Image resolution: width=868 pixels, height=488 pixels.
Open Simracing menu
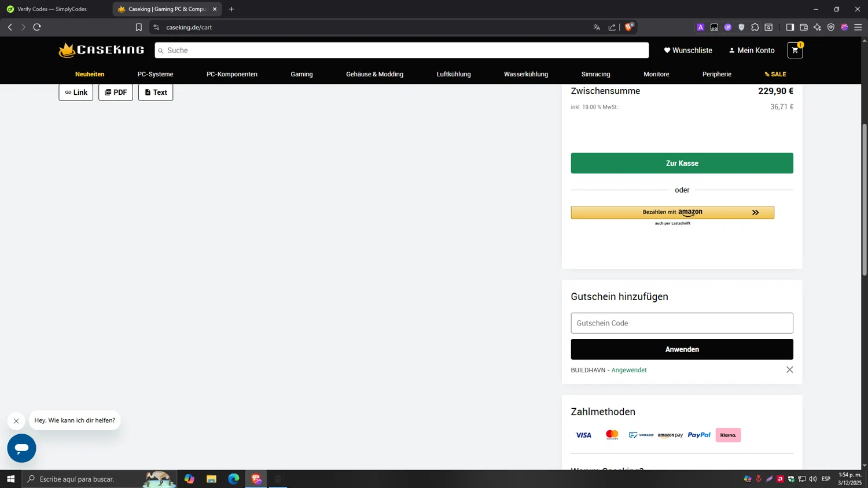(595, 74)
